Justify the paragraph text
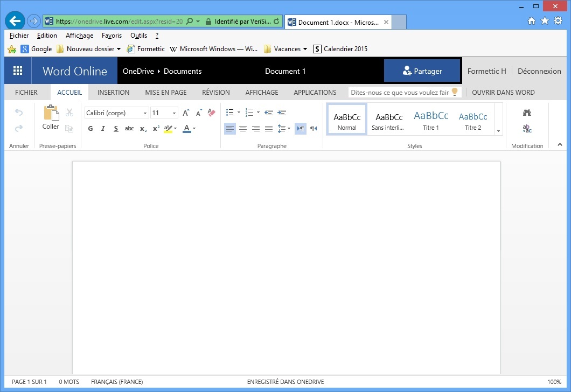The height and width of the screenshot is (392, 571). pos(269,129)
